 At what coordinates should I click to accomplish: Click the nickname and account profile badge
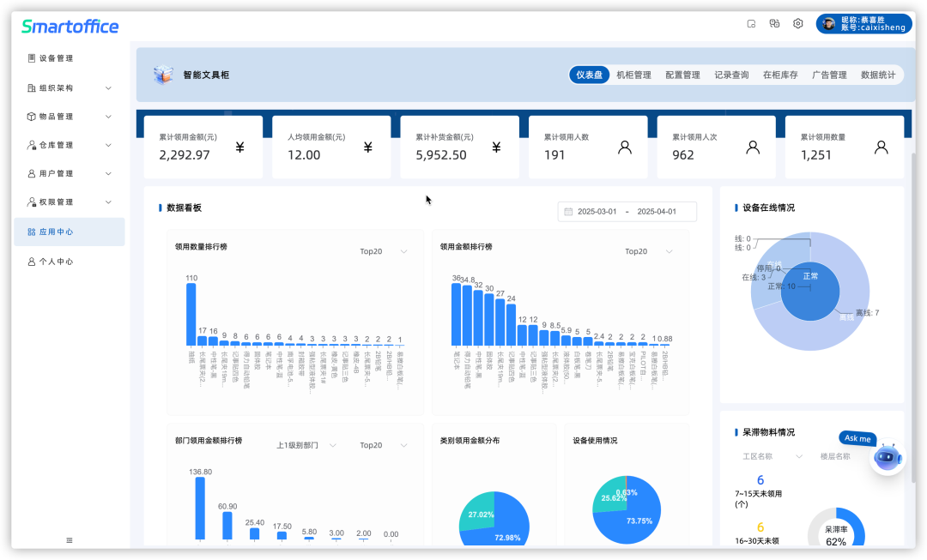[863, 24]
